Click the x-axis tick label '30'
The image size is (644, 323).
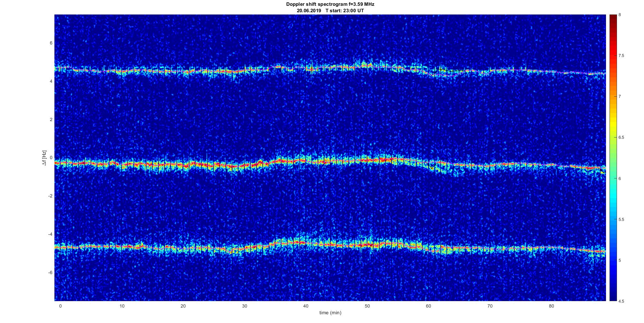point(244,306)
